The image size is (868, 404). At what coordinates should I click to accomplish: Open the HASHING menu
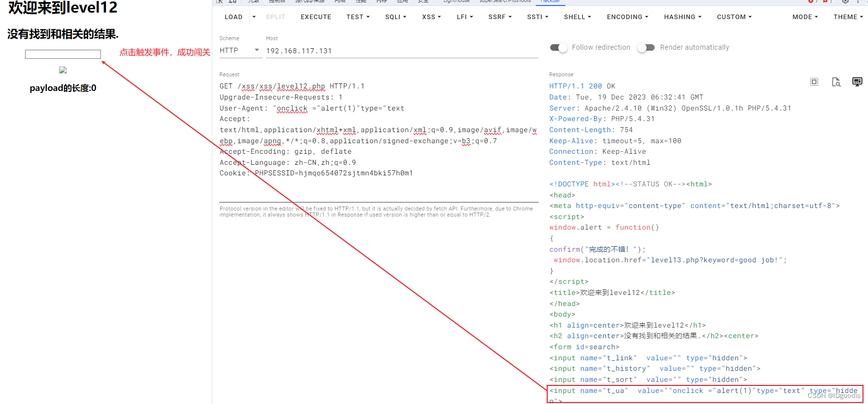(683, 17)
